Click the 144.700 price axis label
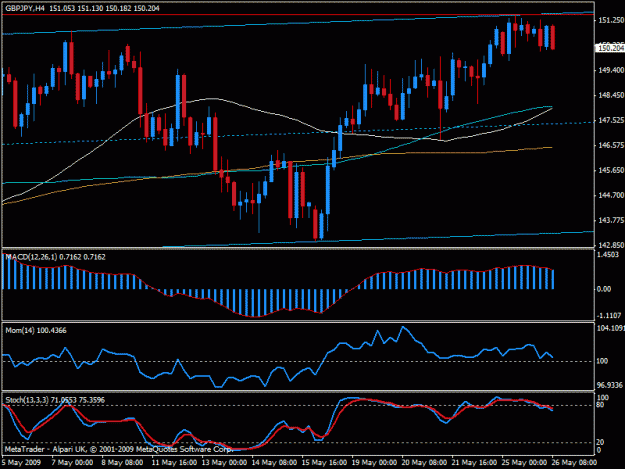 (611, 195)
